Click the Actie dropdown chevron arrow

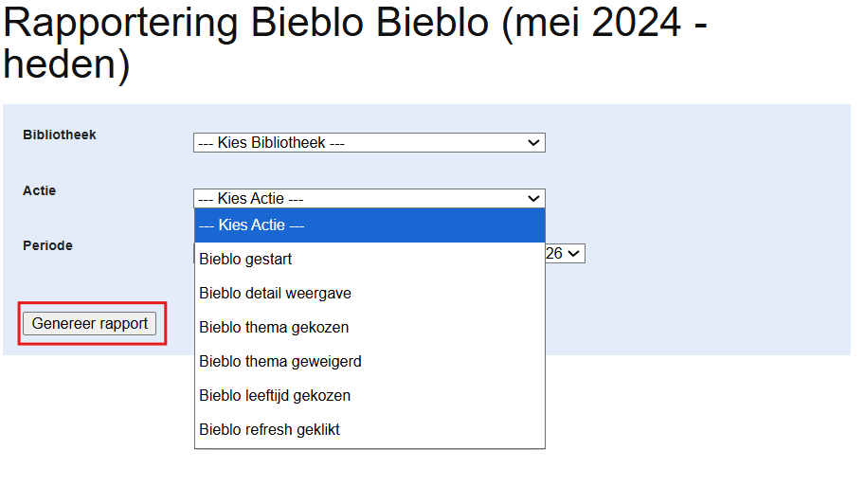[x=534, y=199]
